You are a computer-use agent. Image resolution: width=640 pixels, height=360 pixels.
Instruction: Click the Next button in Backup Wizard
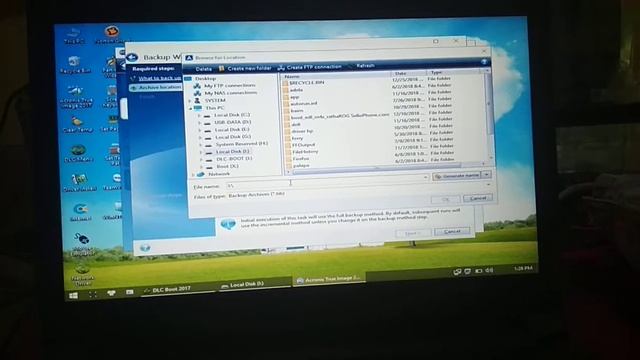(x=413, y=233)
